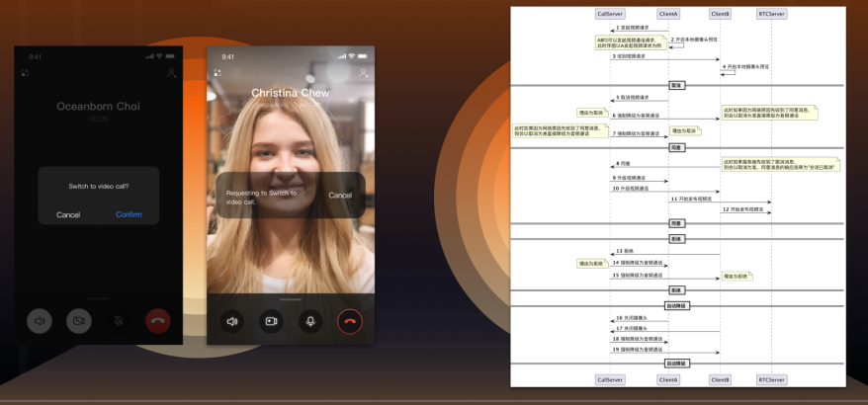
Task: Tap the muted microphone icon on Oceanborn Choi call
Action: tap(119, 321)
